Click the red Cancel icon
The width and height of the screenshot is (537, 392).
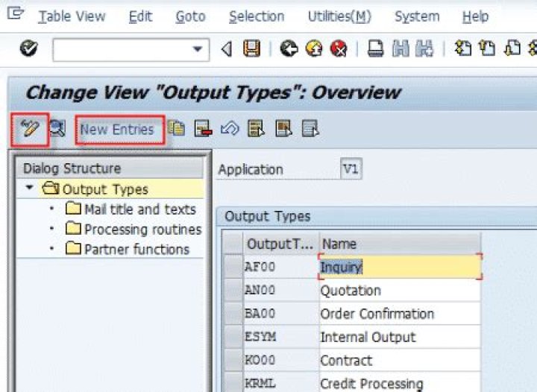click(x=339, y=48)
